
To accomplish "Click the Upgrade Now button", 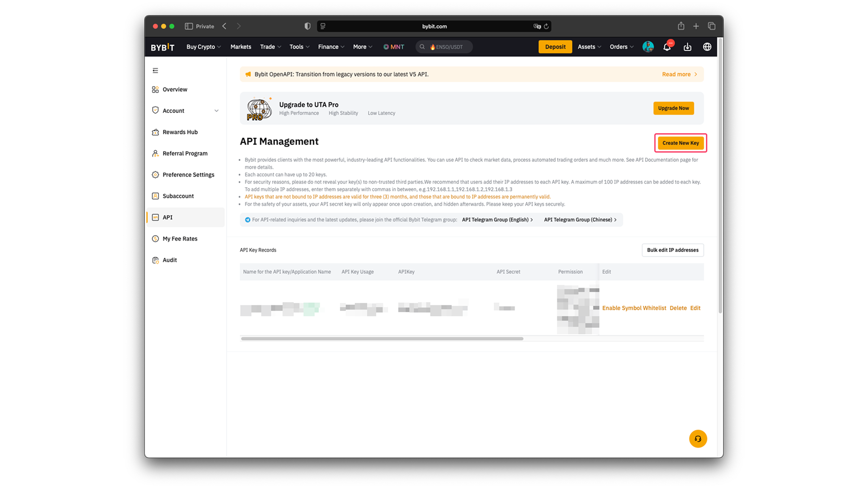I will tap(673, 108).
